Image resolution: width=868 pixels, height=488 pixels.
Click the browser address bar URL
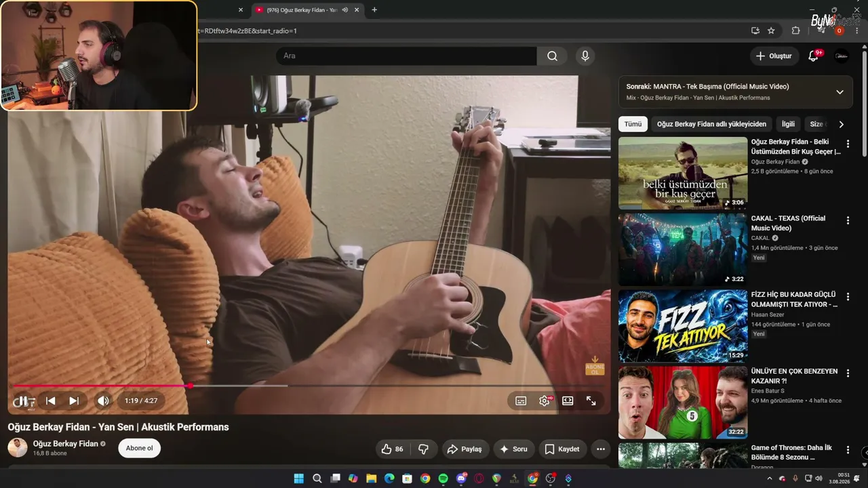click(247, 30)
